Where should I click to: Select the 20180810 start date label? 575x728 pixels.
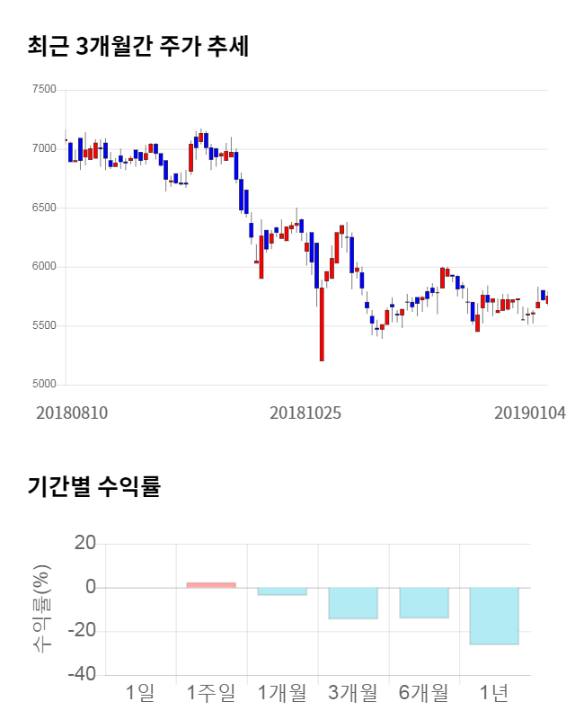[x=72, y=413]
